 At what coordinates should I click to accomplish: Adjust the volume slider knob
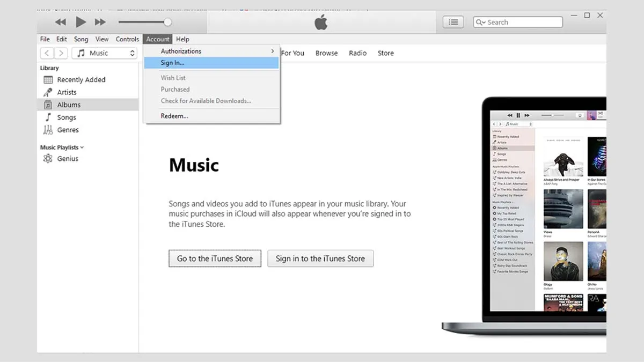coord(167,22)
